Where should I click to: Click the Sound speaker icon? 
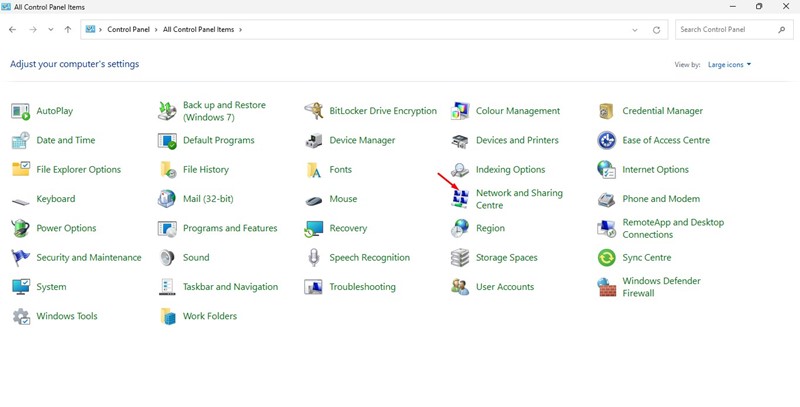(x=167, y=258)
